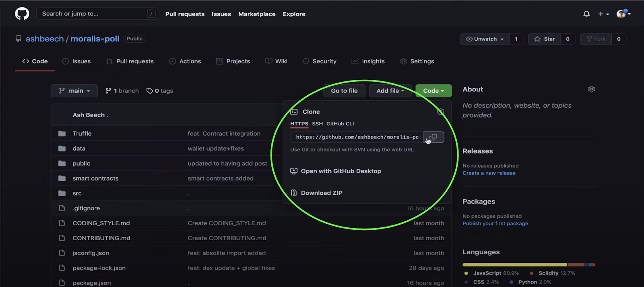This screenshot has height=287, width=644.
Task: Open the notifications bell
Action: (x=586, y=14)
